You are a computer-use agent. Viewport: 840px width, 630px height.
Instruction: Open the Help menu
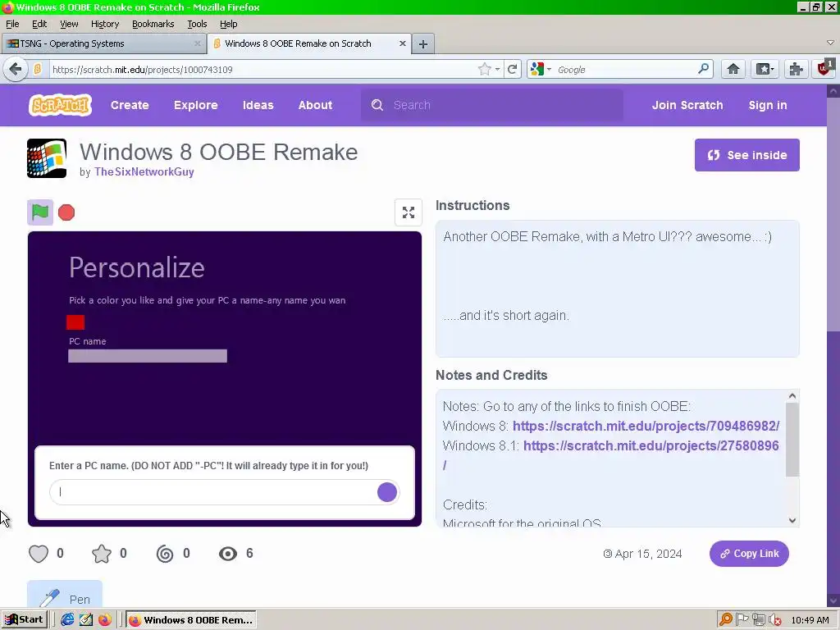(228, 24)
